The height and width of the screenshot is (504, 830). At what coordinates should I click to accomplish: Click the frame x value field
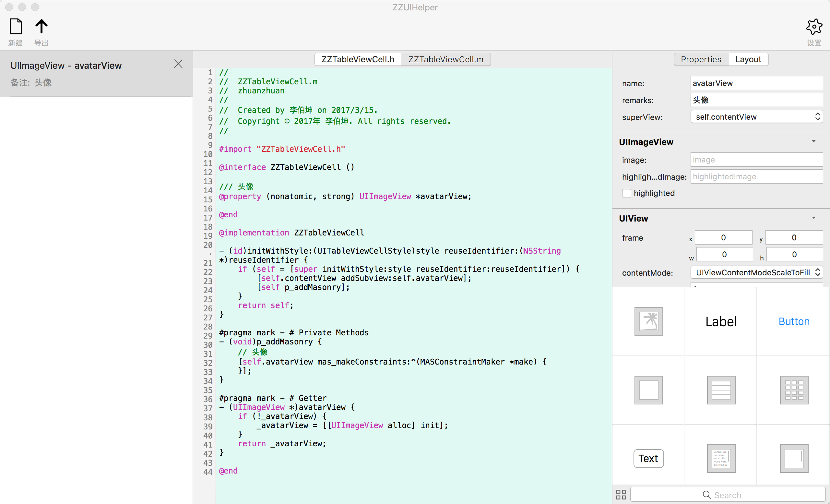coord(723,238)
